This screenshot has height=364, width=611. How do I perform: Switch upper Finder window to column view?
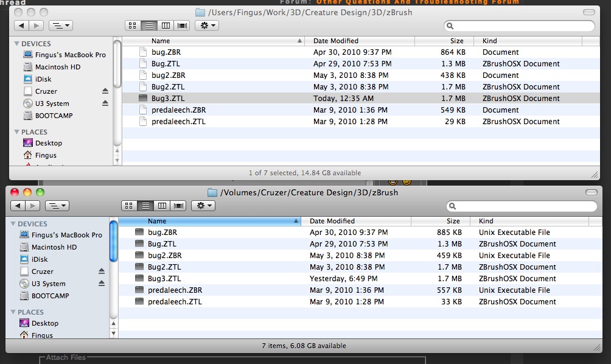[x=166, y=26]
